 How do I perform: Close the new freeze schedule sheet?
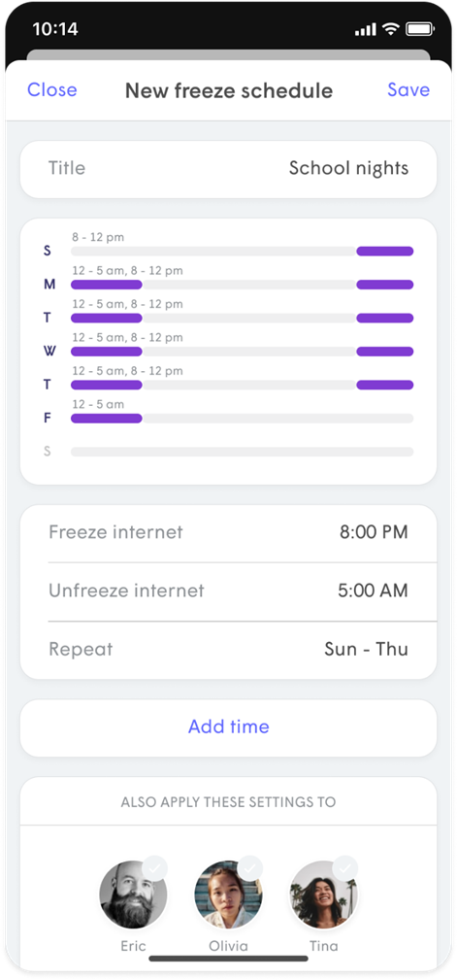pyautogui.click(x=52, y=90)
